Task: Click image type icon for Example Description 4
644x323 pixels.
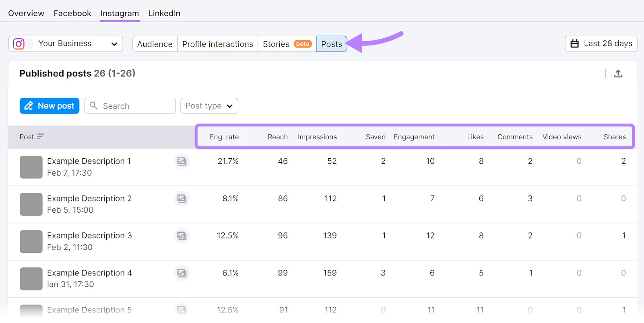Action: tap(182, 273)
